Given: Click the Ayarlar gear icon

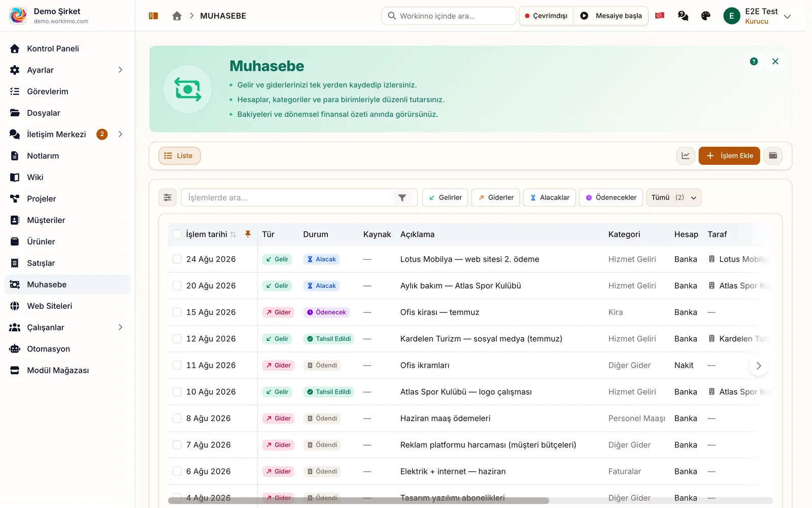Looking at the screenshot, I should coord(15,70).
